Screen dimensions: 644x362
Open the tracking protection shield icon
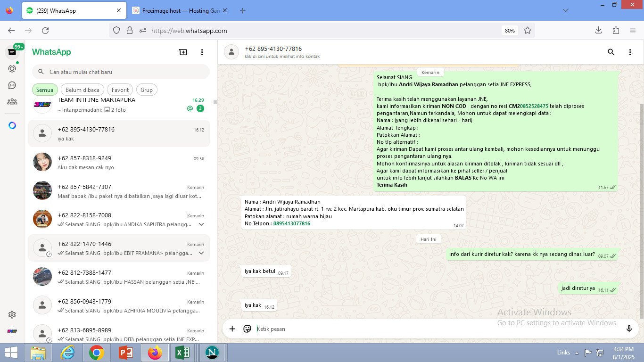[116, 31]
